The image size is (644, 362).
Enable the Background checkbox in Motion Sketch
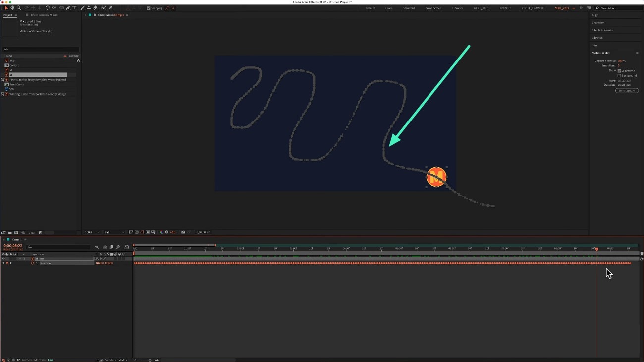pos(619,76)
